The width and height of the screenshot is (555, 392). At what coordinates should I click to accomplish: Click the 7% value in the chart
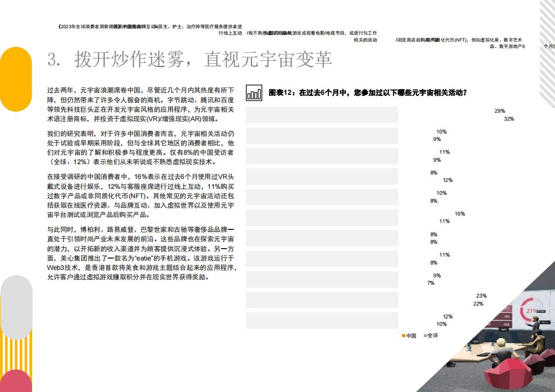click(431, 283)
